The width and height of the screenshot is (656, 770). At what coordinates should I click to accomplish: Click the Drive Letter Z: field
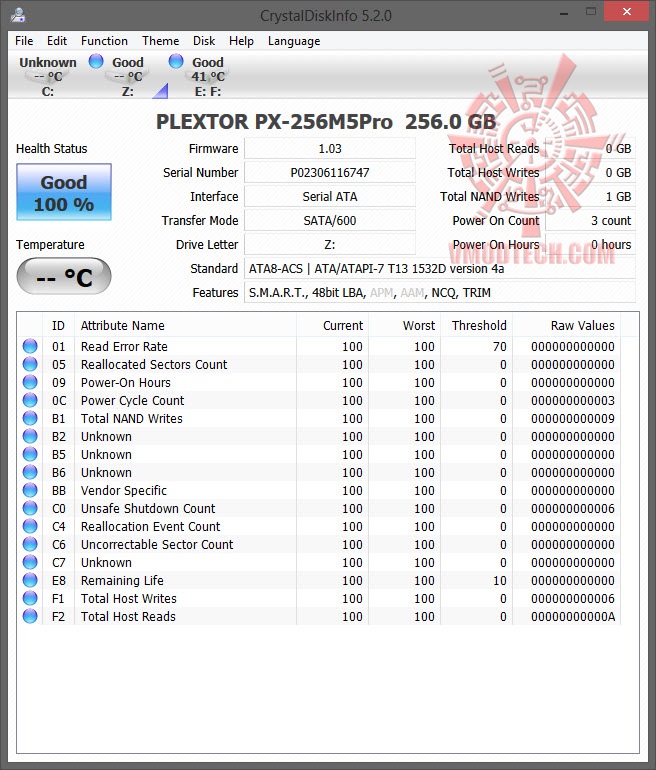tap(329, 245)
